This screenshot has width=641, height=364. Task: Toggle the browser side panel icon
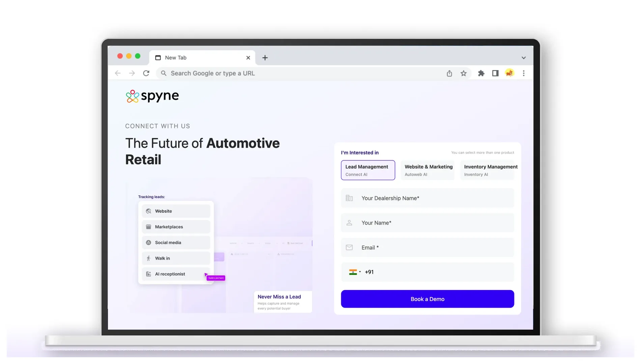495,73
